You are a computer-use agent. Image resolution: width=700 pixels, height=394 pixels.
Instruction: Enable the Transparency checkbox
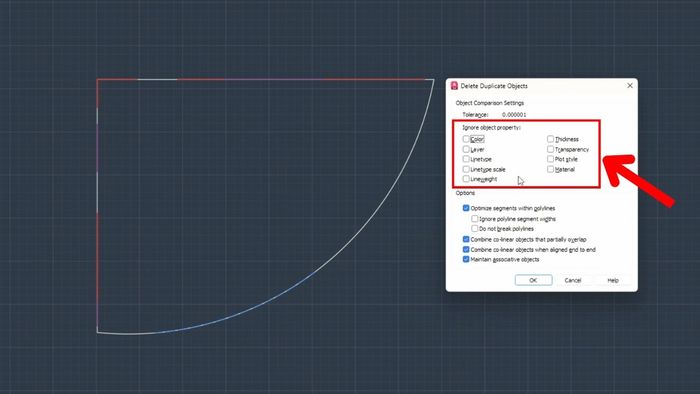550,149
